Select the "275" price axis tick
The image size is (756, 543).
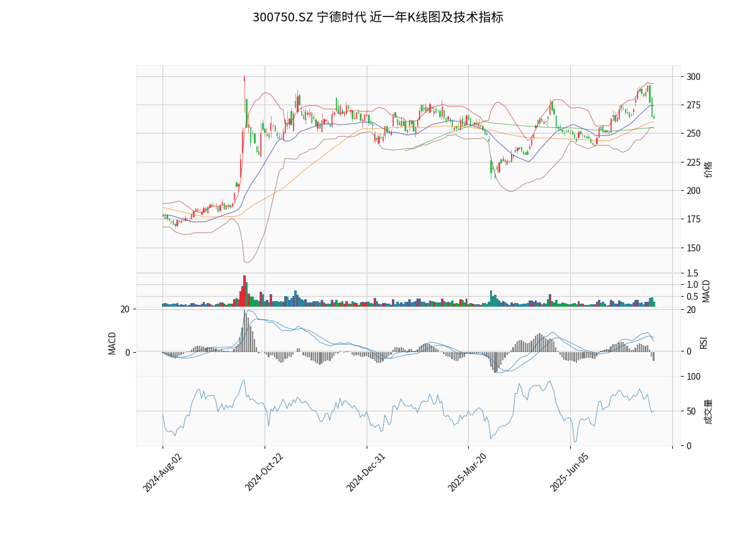pos(693,105)
